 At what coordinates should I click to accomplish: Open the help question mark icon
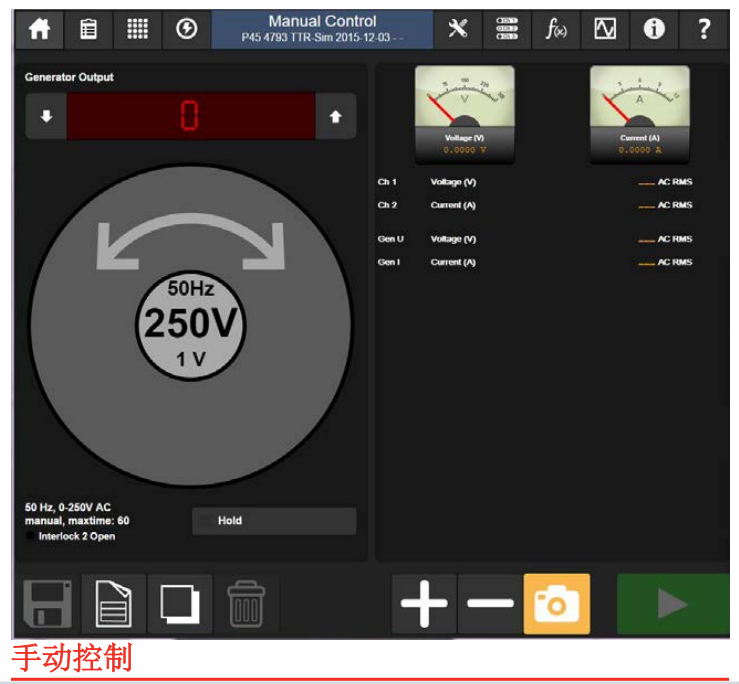click(704, 29)
